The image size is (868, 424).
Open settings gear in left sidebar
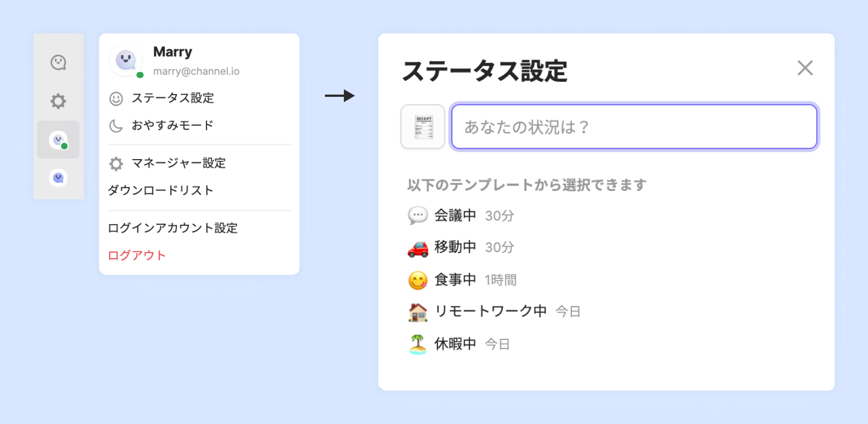coord(58,101)
